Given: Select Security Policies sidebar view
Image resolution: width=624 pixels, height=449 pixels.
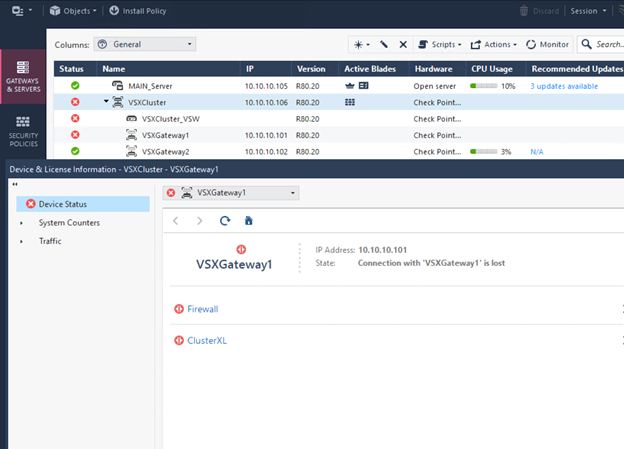Looking at the screenshot, I should click(23, 131).
